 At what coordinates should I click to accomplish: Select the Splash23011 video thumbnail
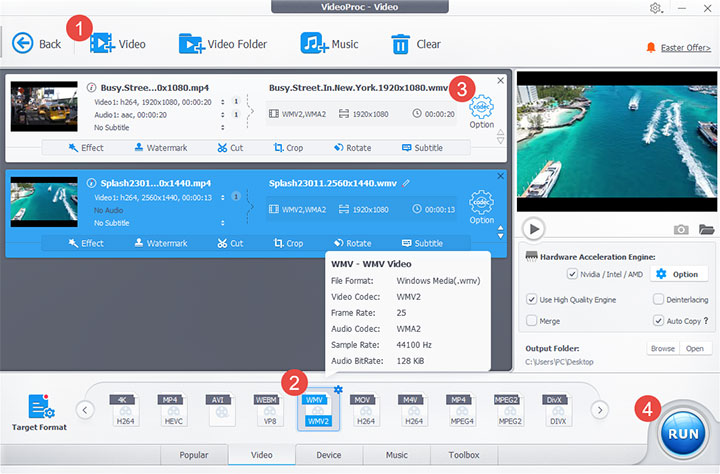(44, 202)
